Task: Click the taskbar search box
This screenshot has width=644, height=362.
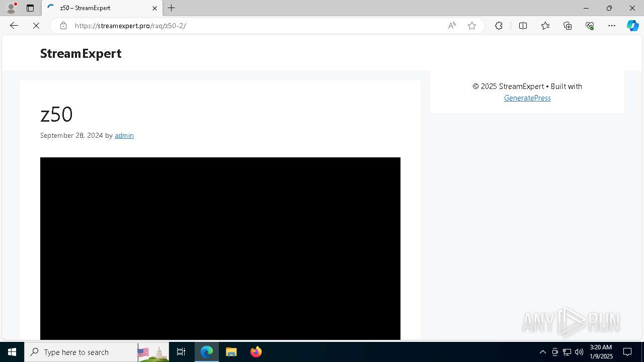Action: 97,352
